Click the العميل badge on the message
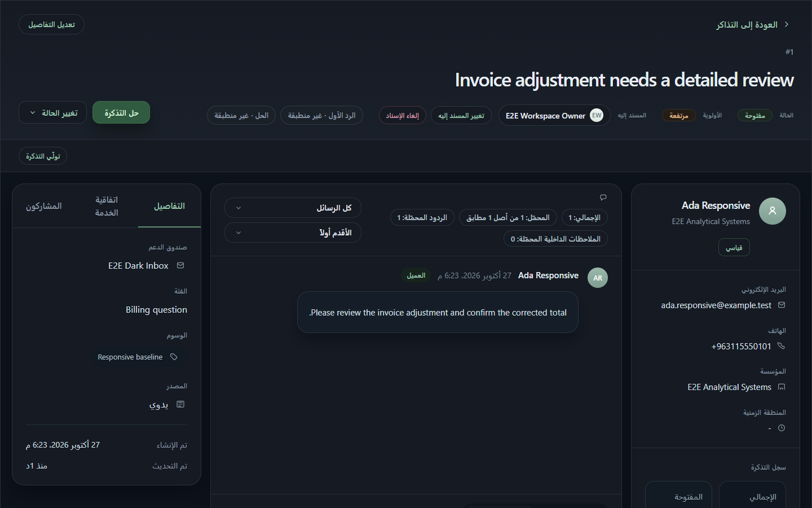812x508 pixels. point(416,275)
